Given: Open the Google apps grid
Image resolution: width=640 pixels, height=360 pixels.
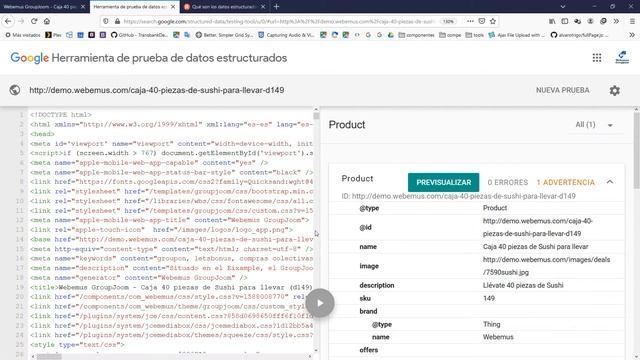Looking at the screenshot, I should point(597,58).
